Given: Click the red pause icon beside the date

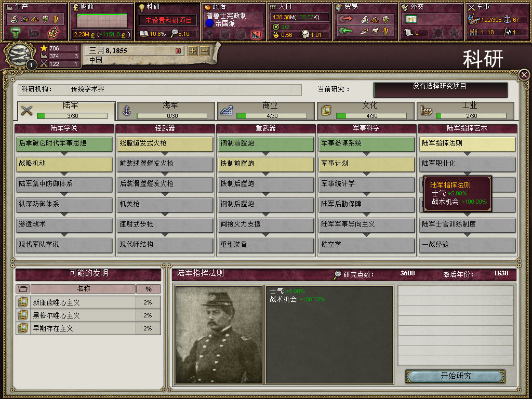Looking at the screenshot, I should (178, 51).
